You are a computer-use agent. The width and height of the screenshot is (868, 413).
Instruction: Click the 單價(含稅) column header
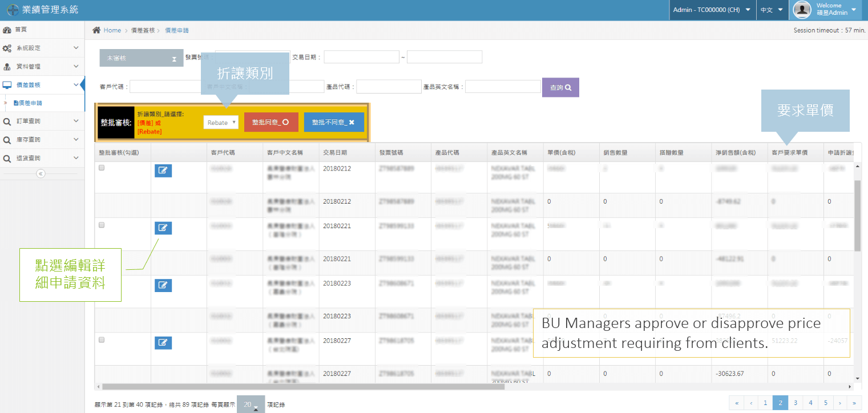point(571,153)
